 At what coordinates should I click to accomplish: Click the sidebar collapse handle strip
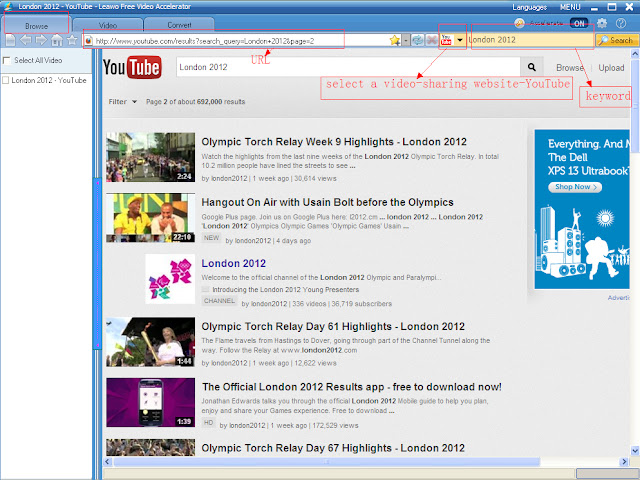click(97, 263)
